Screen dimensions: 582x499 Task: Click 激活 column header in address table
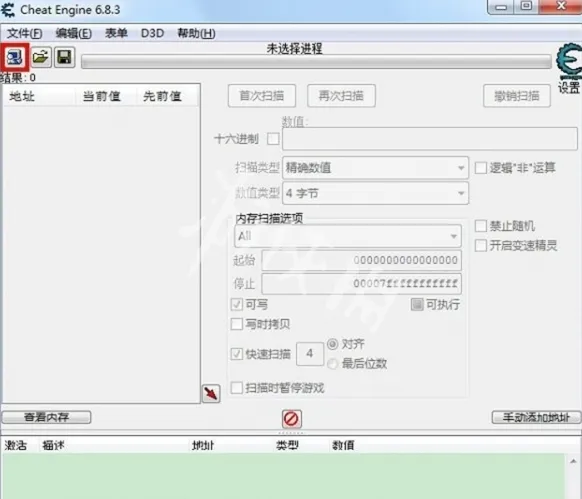[x=20, y=445]
